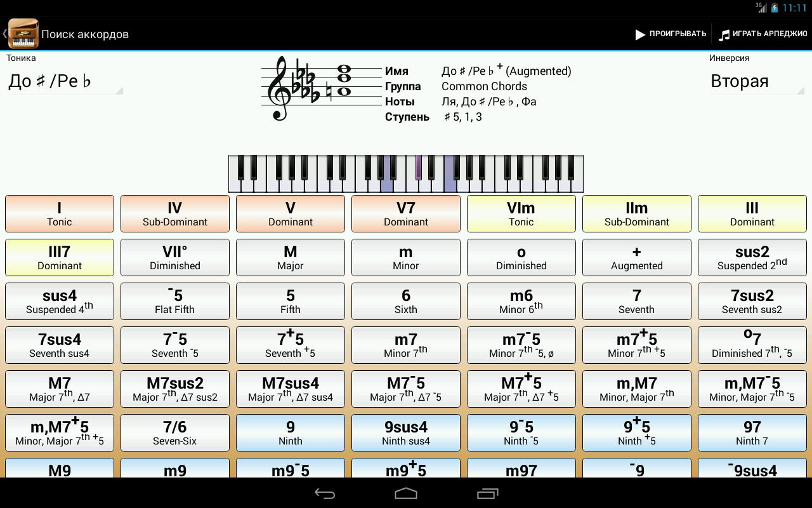This screenshot has width=812, height=508.
Task: Click the Поиск аккордов title
Action: tap(85, 34)
